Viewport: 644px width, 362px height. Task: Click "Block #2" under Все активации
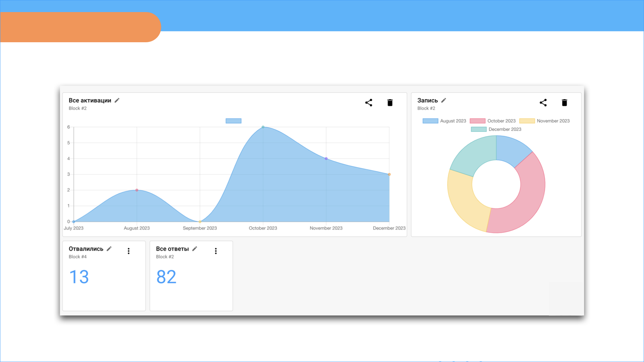coord(77,108)
